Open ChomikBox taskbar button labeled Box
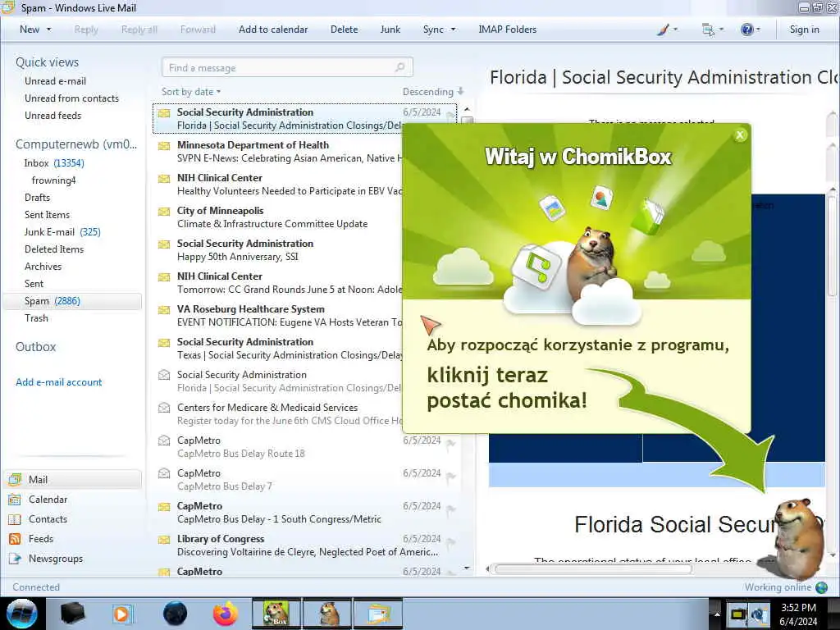This screenshot has width=840, height=630. 276,614
